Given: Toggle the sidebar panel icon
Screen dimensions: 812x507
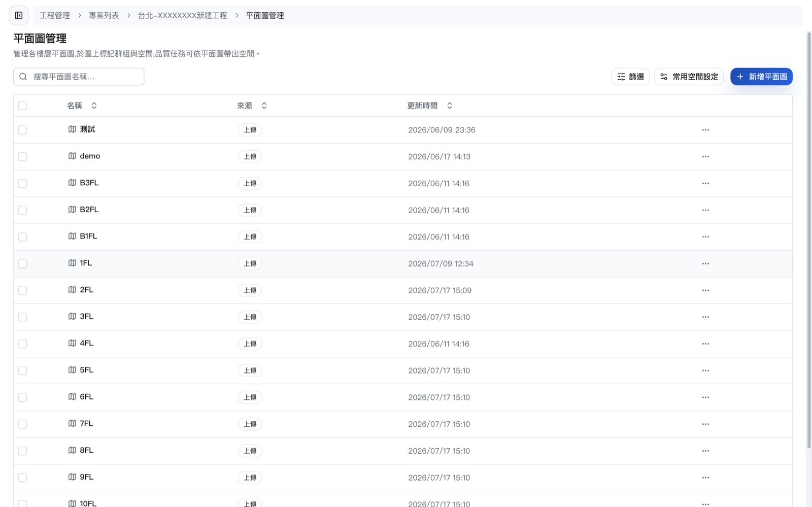Looking at the screenshot, I should pyautogui.click(x=19, y=15).
